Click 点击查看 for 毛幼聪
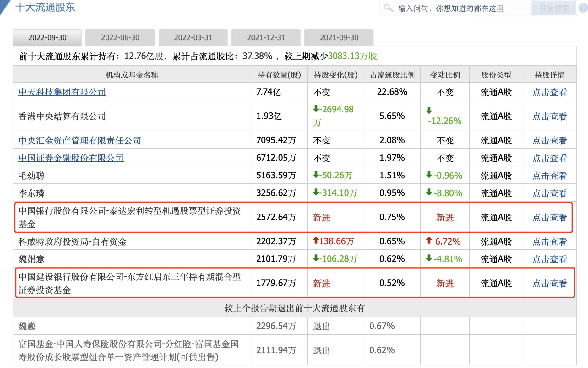 (x=550, y=176)
